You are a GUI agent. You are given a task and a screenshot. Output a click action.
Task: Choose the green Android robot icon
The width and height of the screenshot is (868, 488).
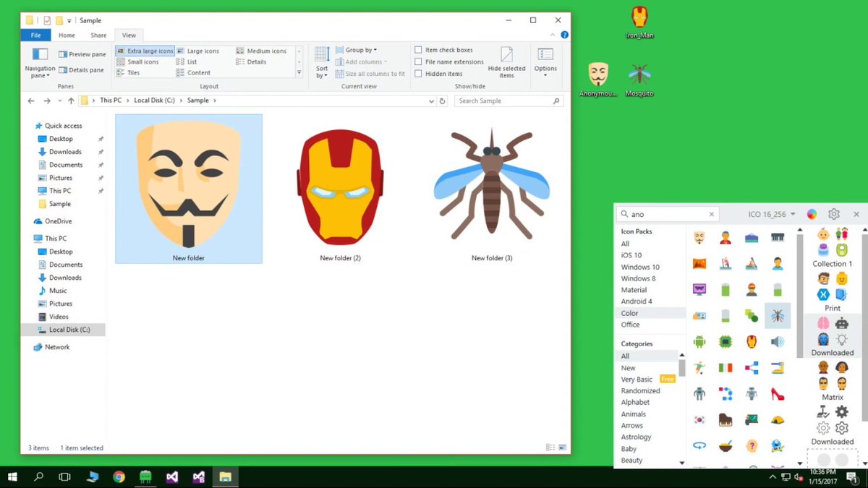699,341
